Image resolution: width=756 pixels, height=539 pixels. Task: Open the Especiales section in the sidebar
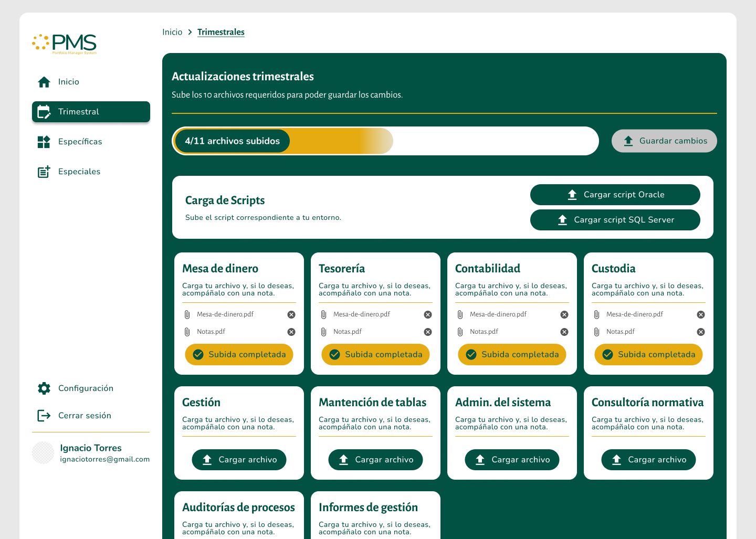79,172
